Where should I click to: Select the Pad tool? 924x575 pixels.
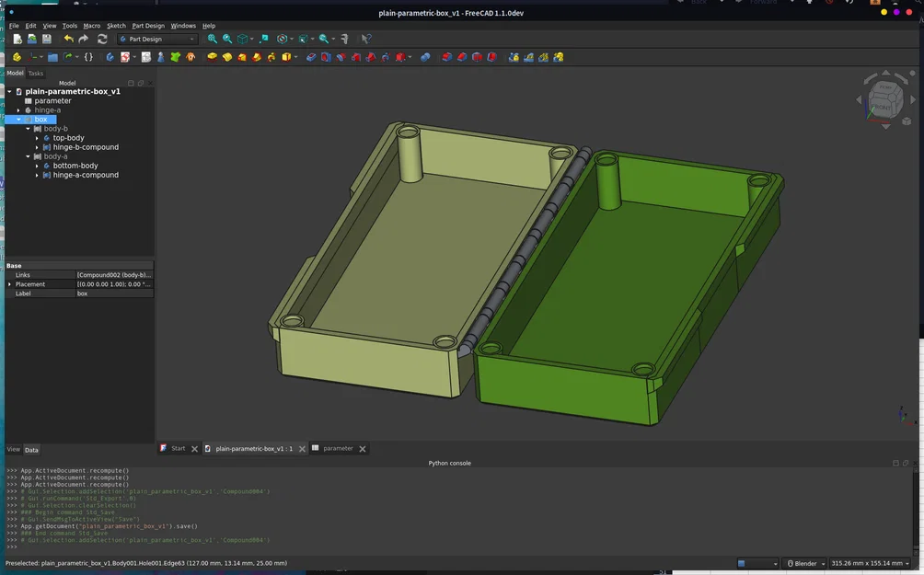pos(210,57)
